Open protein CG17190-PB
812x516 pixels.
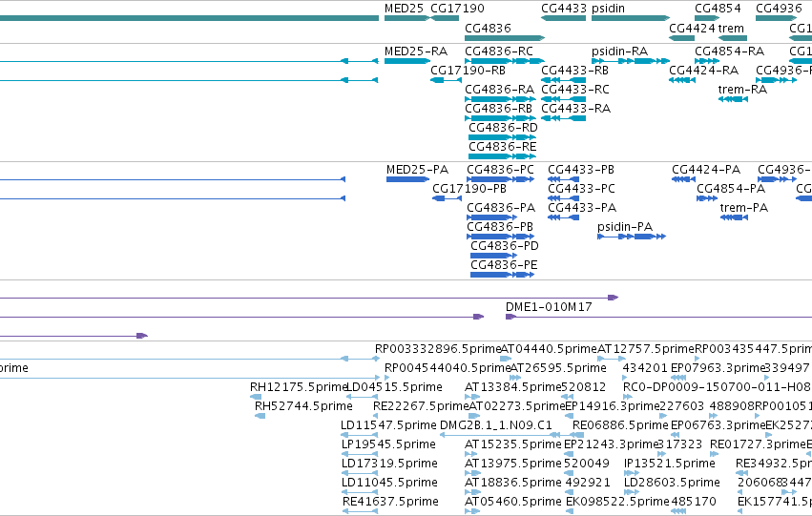tap(447, 198)
